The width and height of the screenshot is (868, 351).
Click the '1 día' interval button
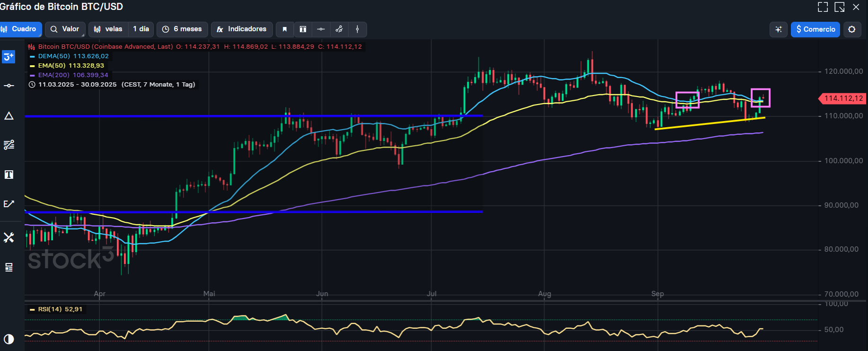pyautogui.click(x=141, y=29)
